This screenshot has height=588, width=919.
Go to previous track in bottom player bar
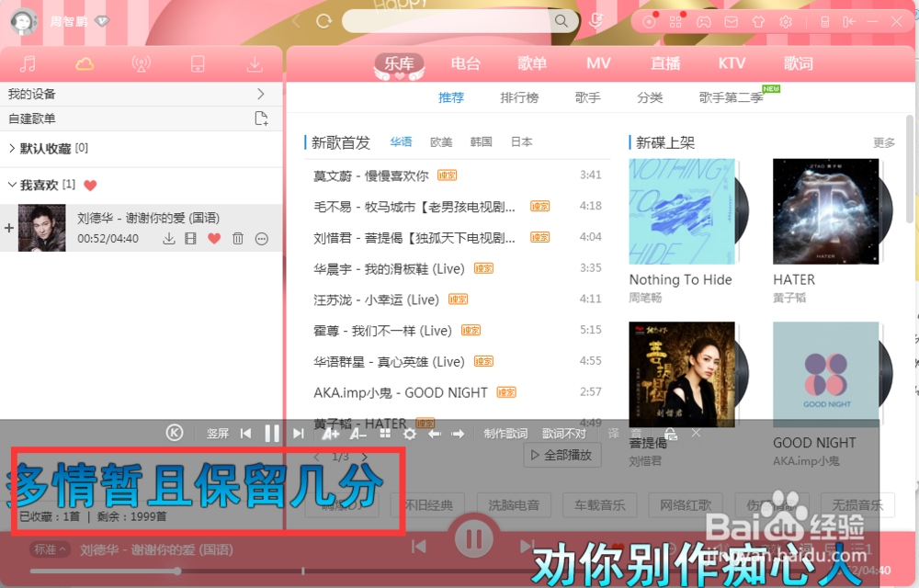(x=418, y=547)
